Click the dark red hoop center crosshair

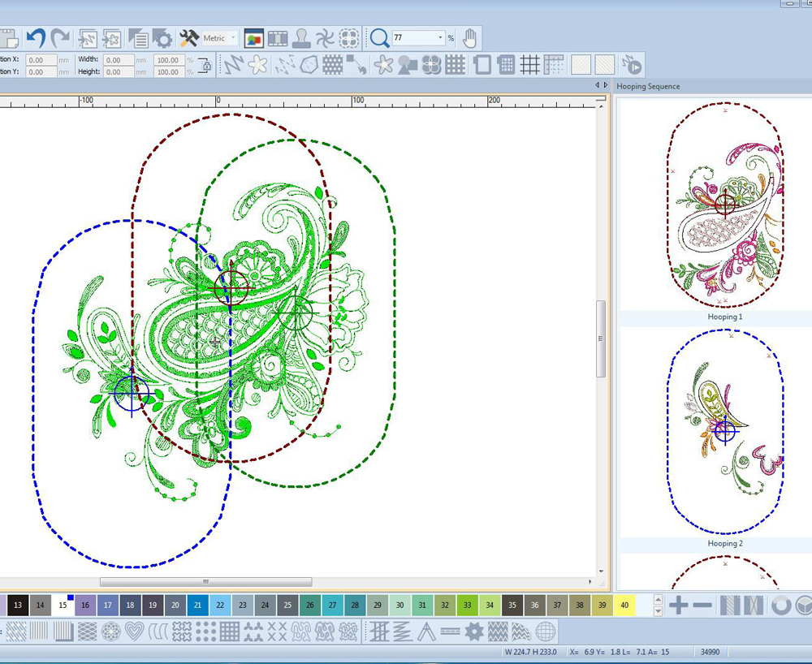point(231,287)
